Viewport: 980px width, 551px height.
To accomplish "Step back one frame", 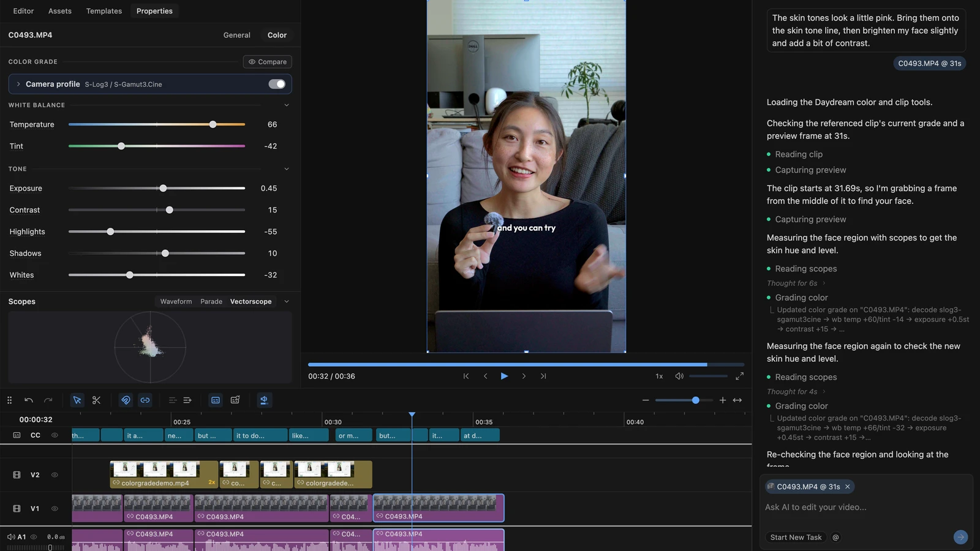I will [x=486, y=376].
